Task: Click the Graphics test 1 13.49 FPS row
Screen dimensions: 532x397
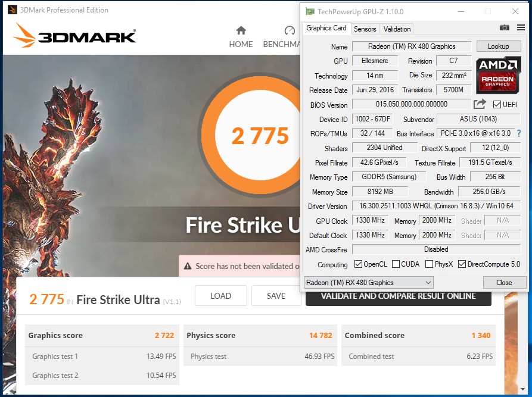Action: [x=102, y=357]
